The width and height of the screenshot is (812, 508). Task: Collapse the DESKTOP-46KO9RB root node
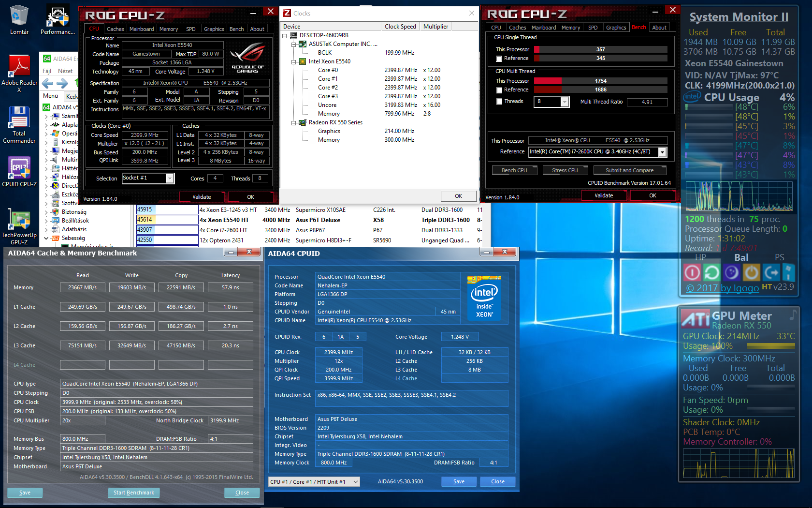[x=285, y=35]
